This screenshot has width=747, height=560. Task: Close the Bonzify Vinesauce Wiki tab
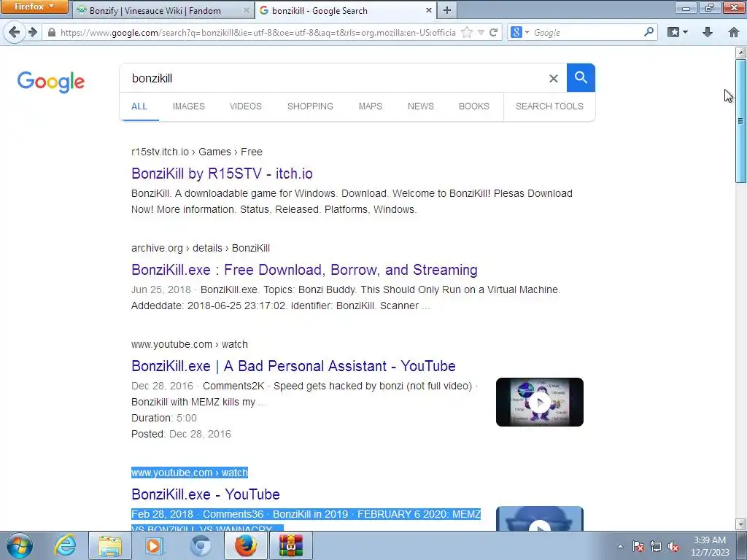tap(247, 10)
